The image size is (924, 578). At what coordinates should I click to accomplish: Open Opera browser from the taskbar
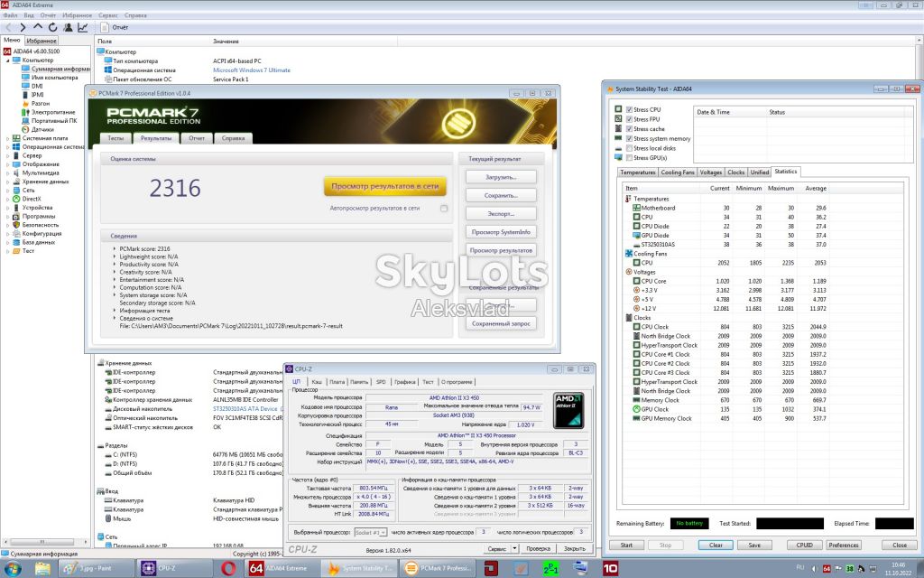[x=228, y=568]
